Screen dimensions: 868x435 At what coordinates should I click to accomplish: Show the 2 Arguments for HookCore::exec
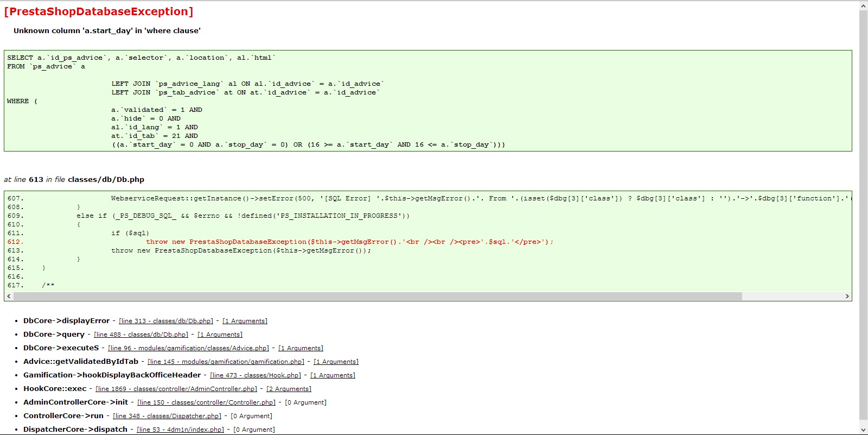tap(289, 389)
